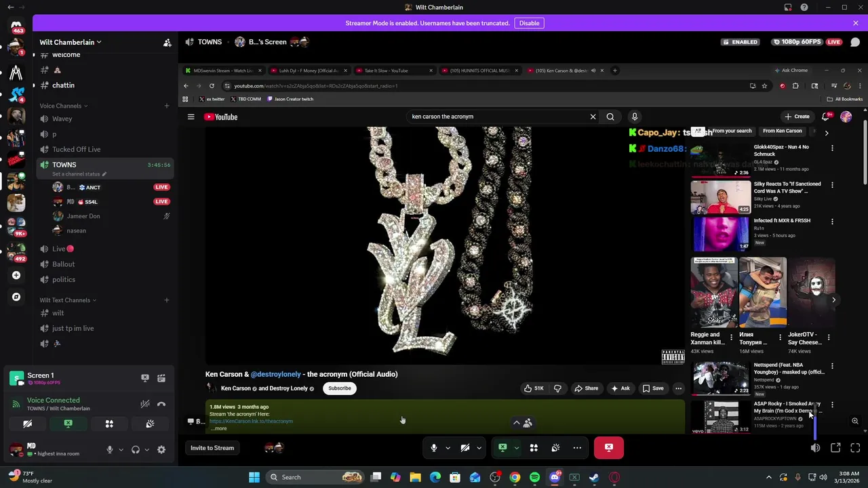Open Spotify from taskbar
The image size is (868, 488).
534,477
